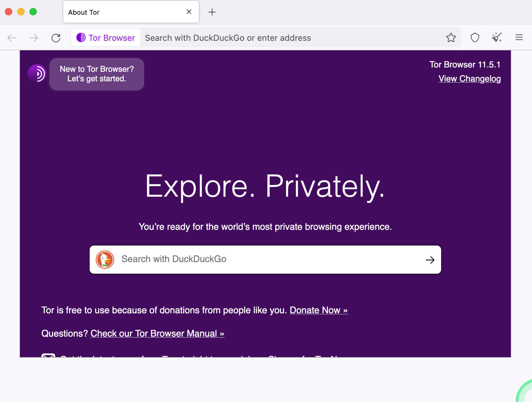
Task: Open the Check our Tor Browser Manual link
Action: [157, 334]
